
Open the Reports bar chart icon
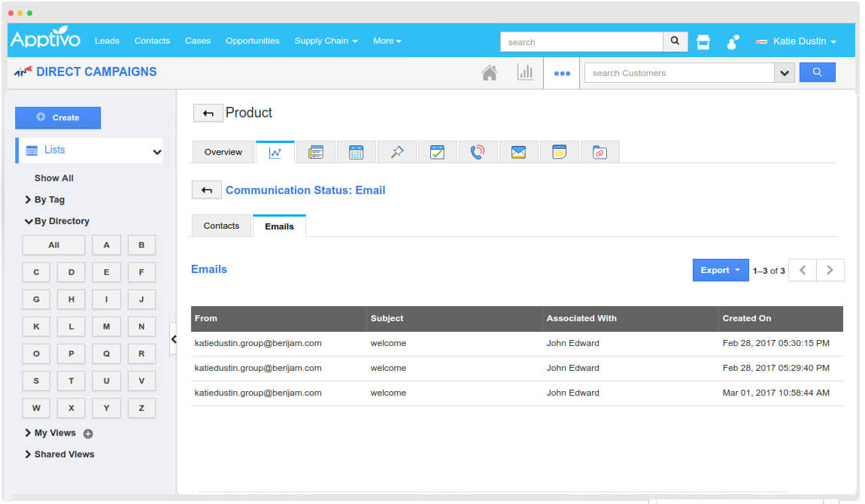click(x=525, y=73)
